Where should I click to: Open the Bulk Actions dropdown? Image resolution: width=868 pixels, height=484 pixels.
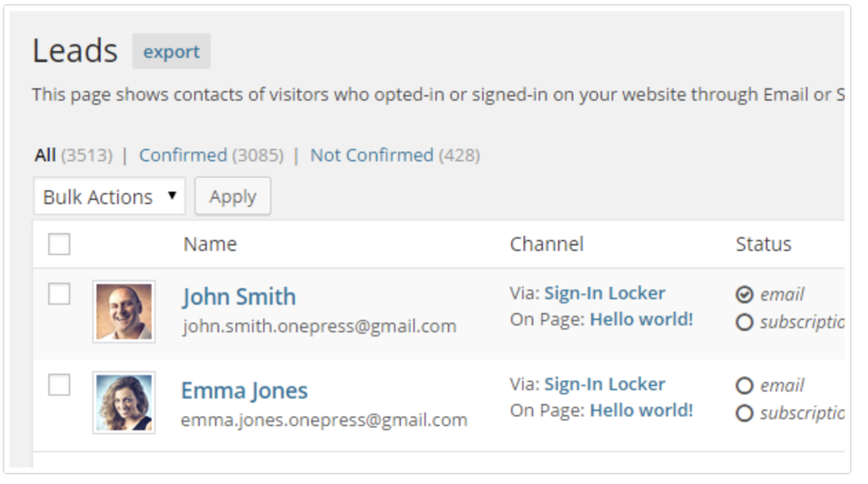pos(109,197)
